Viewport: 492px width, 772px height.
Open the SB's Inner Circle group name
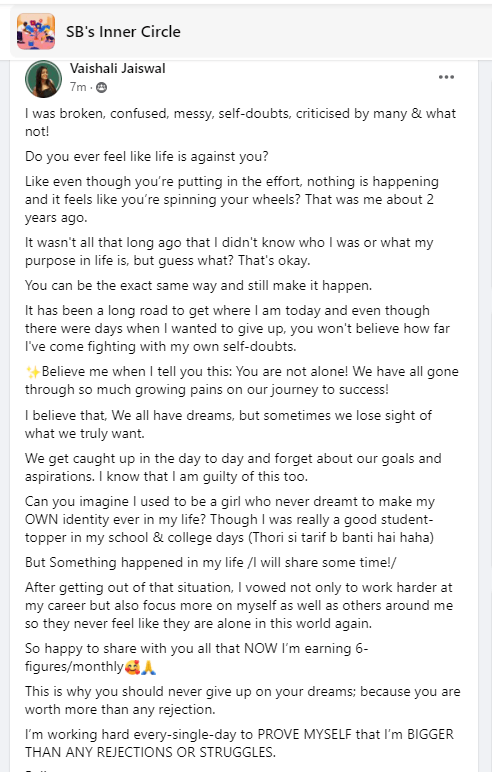[123, 32]
